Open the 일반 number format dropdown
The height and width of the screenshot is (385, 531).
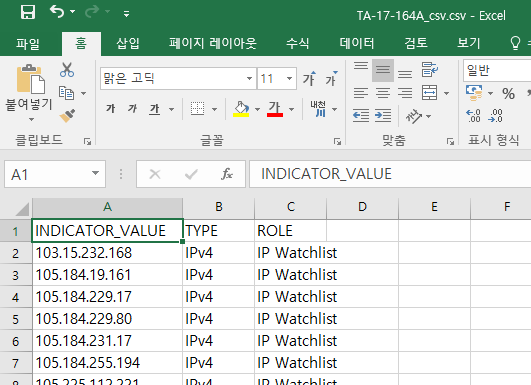(497, 70)
